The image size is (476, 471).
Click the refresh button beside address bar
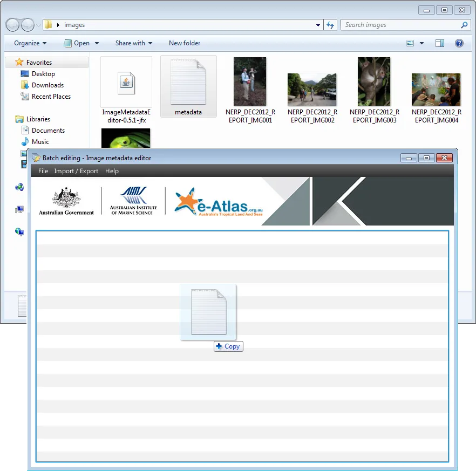click(x=330, y=25)
